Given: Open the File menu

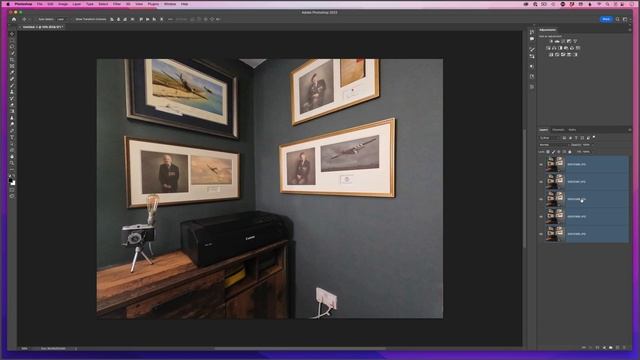Looking at the screenshot, I should 40,4.
